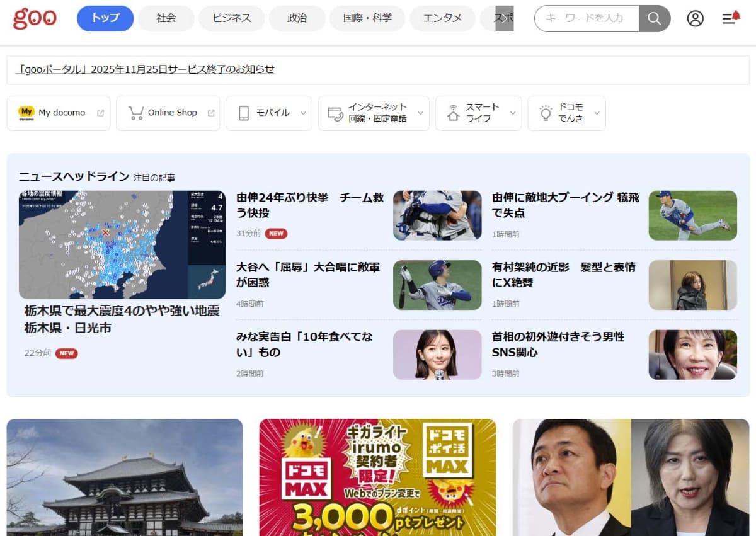The height and width of the screenshot is (536, 756).
Task: Expand the モバイル dropdown chevron
Action: 303,113
